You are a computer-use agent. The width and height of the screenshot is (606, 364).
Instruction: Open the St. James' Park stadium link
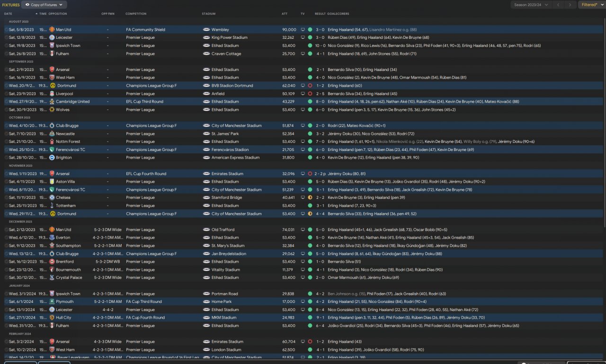pos(225,134)
